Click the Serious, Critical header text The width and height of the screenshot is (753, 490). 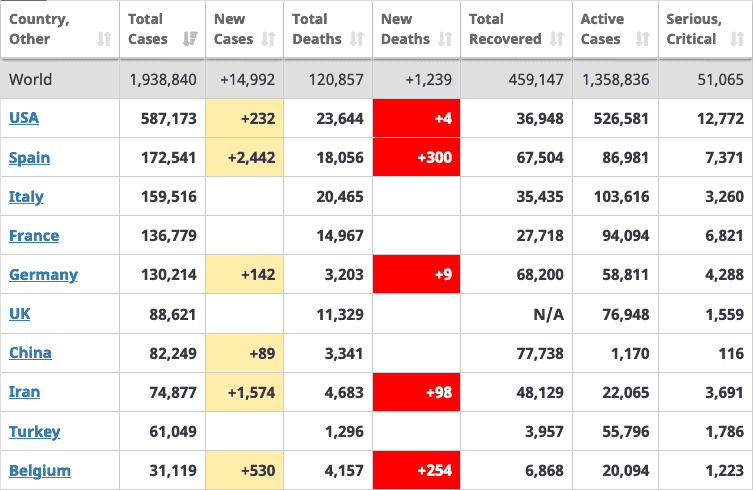tap(694, 29)
